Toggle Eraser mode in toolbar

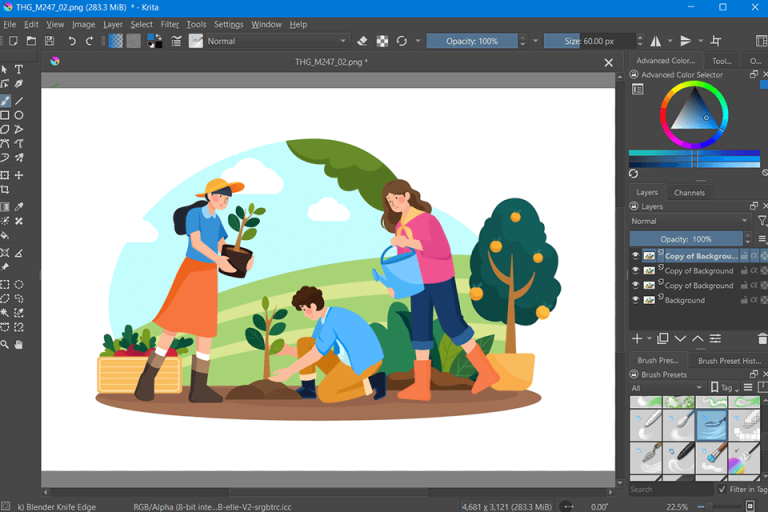point(362,41)
